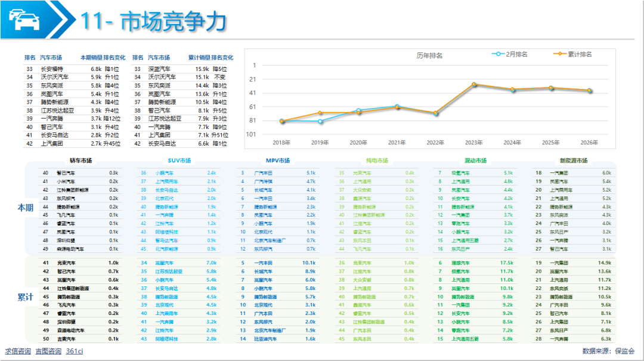Click the chart data point at 2023年
The image size is (644, 361).
pos(474,84)
